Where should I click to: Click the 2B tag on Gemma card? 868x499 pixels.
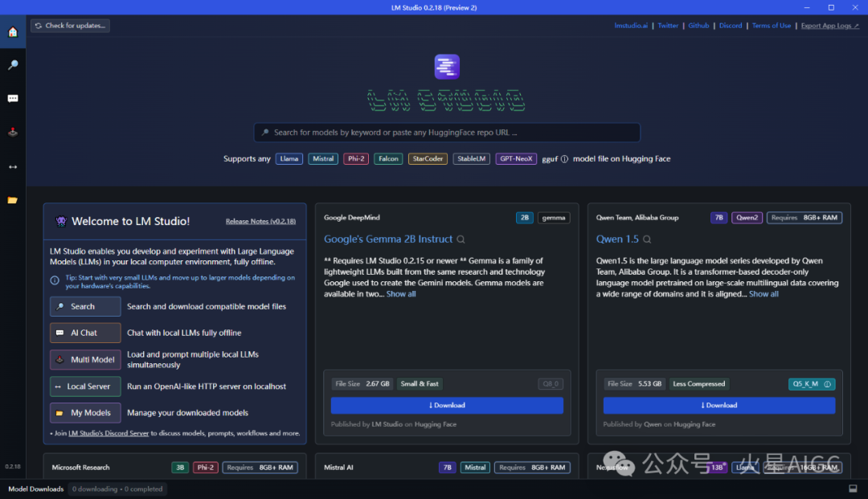click(524, 218)
